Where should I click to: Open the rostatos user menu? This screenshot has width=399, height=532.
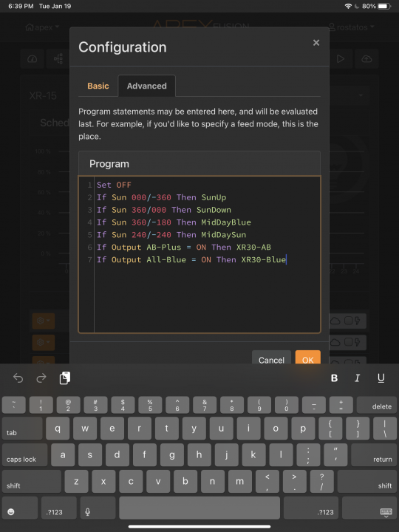click(351, 27)
